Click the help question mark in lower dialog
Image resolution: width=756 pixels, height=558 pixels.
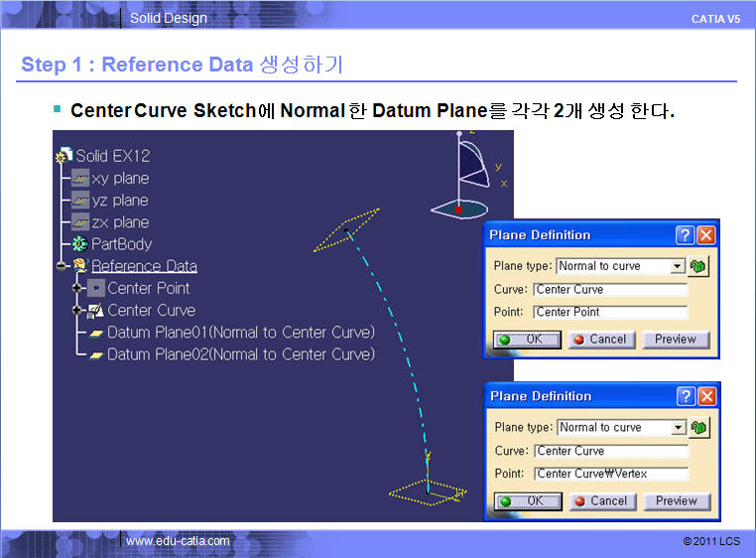(x=685, y=396)
